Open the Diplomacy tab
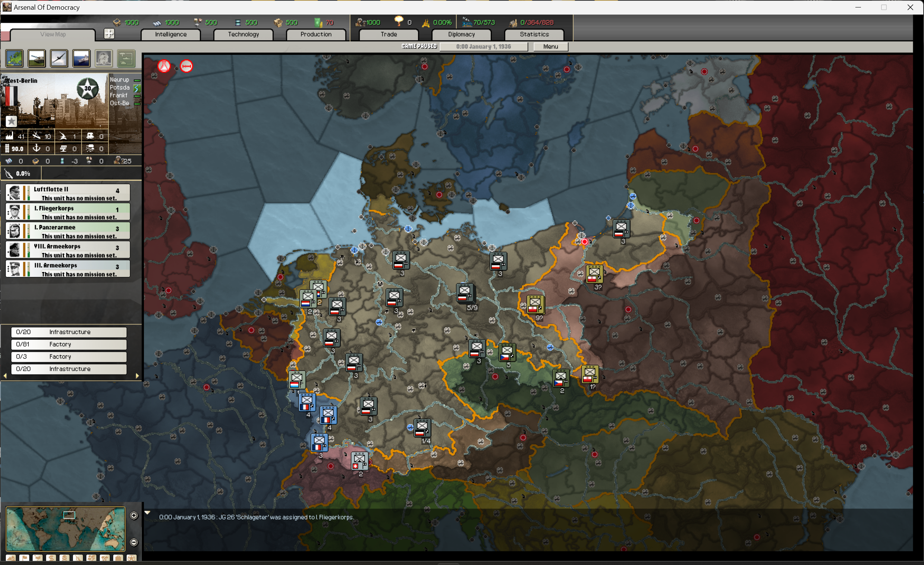 pos(462,34)
